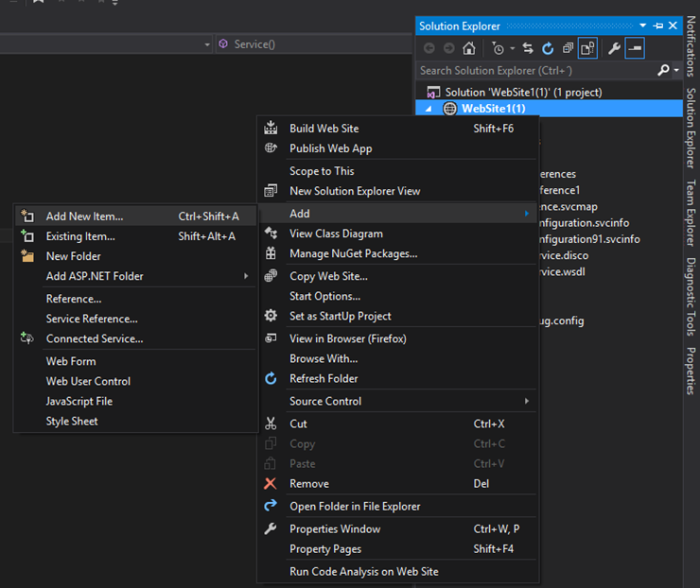Open the Solution Explorer search options dropdown
700x588 pixels.
click(x=675, y=71)
